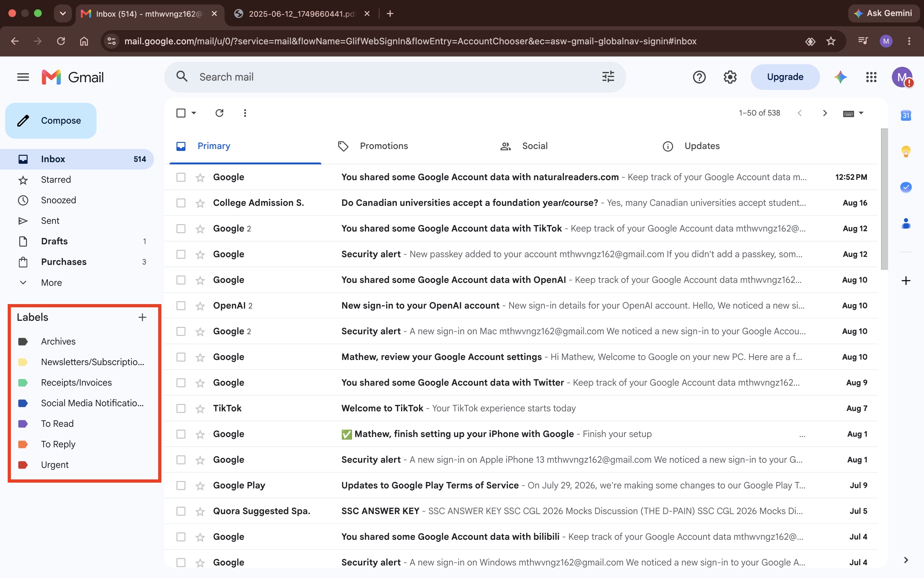Expand the More sidebar section
The image size is (924, 578).
51,283
